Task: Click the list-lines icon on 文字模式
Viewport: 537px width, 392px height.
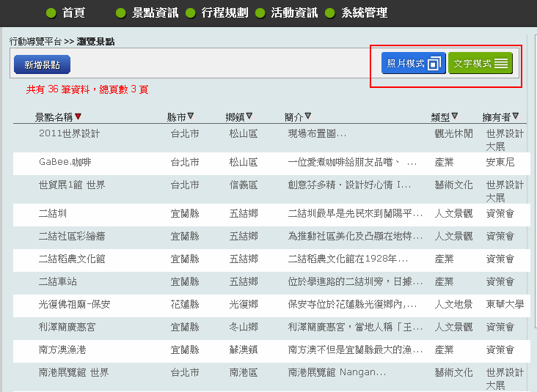Action: coord(501,63)
